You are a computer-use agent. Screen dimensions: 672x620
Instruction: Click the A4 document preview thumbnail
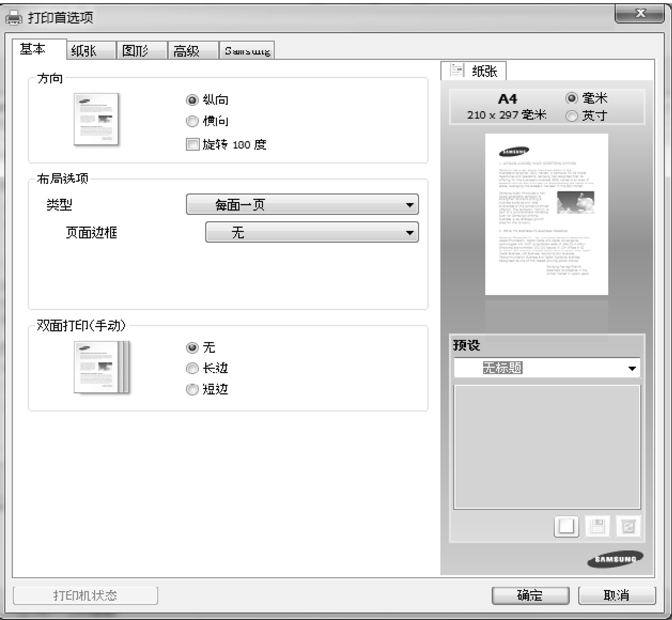(546, 214)
